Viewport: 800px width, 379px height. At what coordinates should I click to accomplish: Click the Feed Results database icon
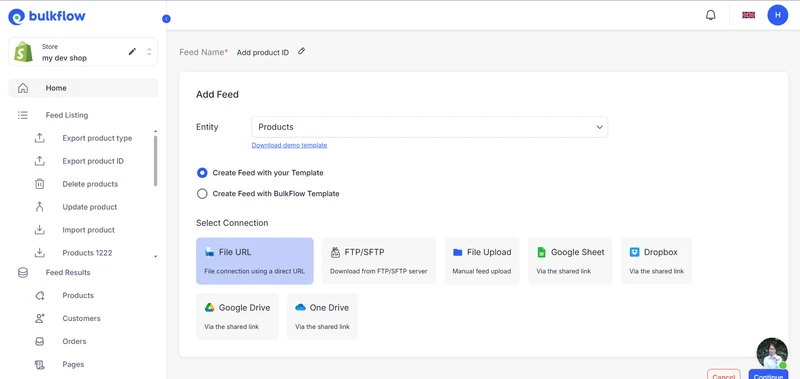click(23, 272)
